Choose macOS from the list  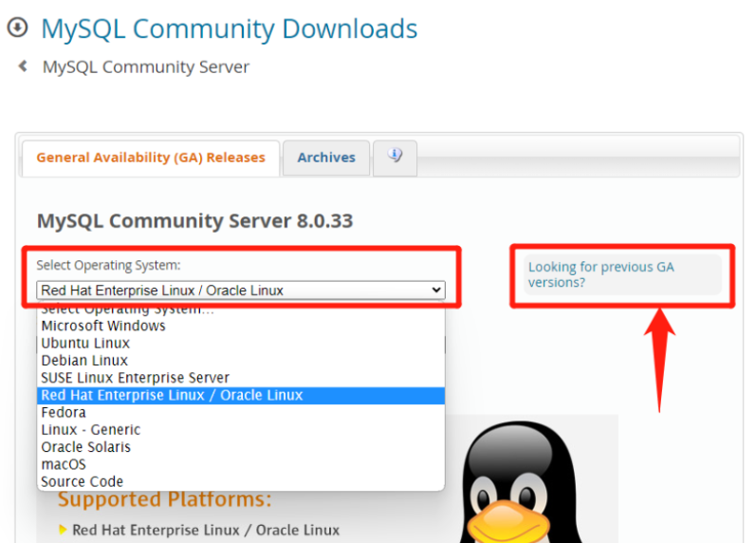coord(241,465)
